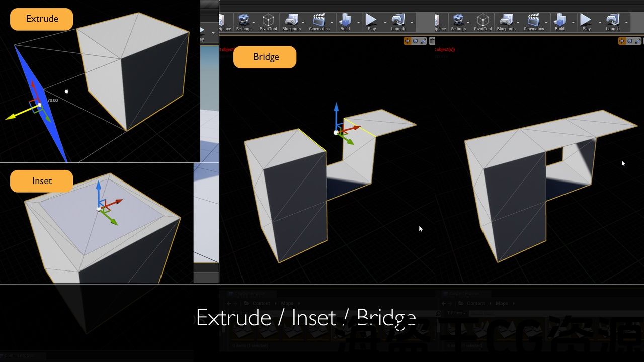Select the orange Inset label

point(42,181)
